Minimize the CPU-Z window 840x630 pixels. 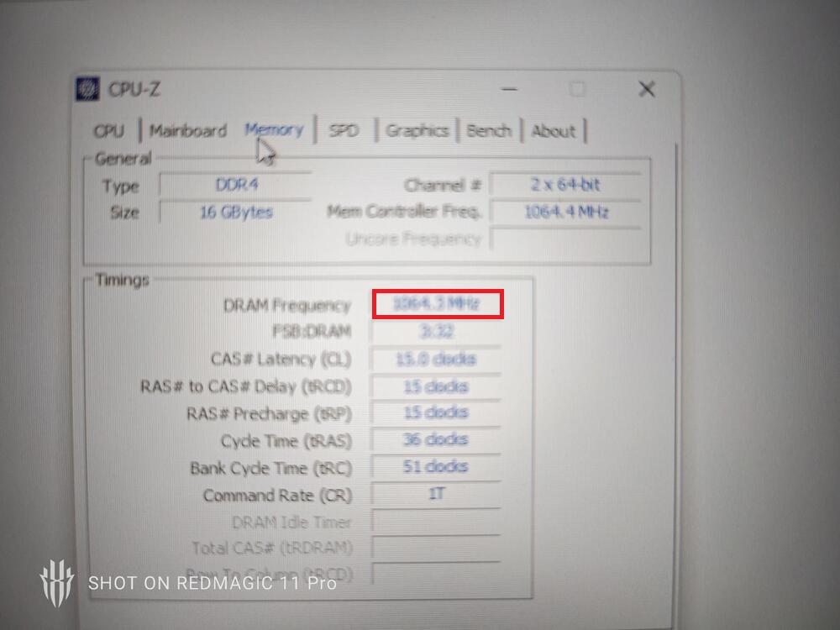(x=510, y=89)
